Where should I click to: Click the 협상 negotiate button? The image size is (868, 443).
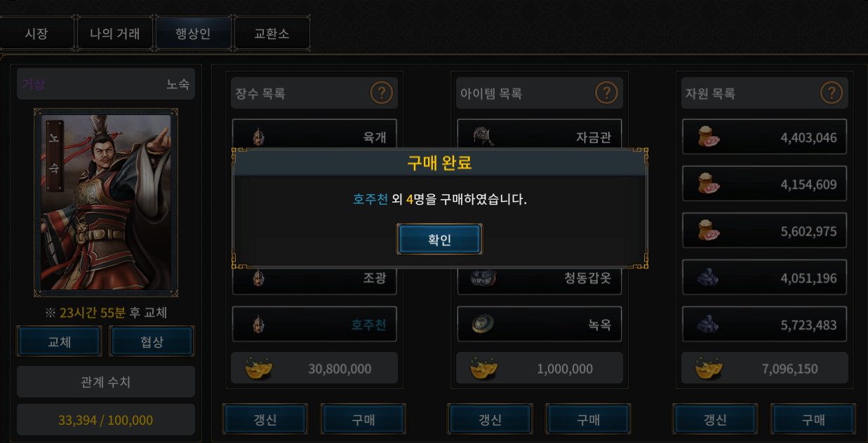[152, 341]
